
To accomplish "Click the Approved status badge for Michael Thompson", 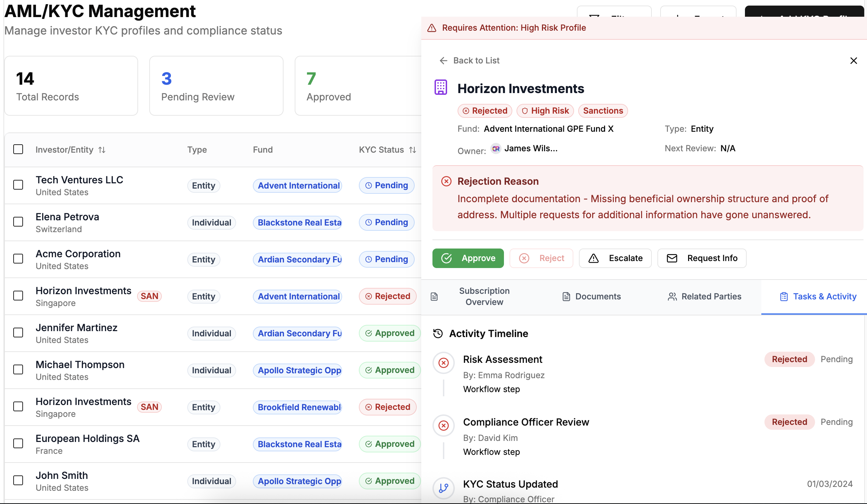I will click(x=390, y=370).
